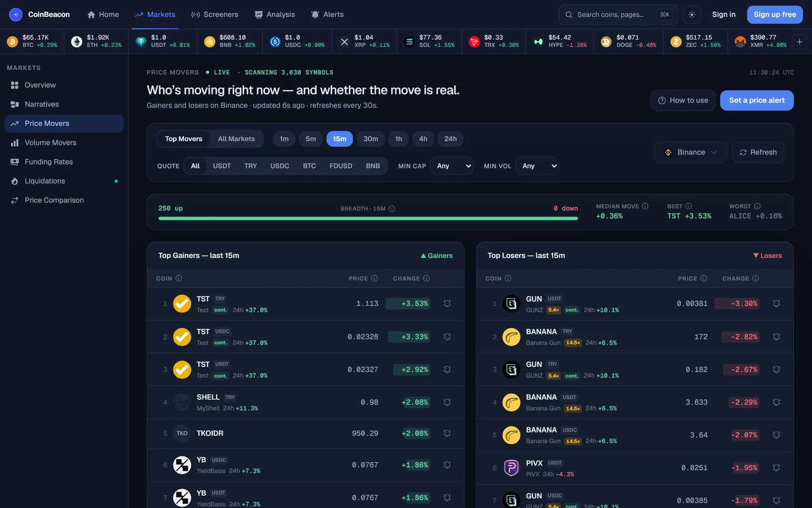Go to Volume Movers in sidebar
Image resolution: width=812 pixels, height=508 pixels.
(64, 143)
